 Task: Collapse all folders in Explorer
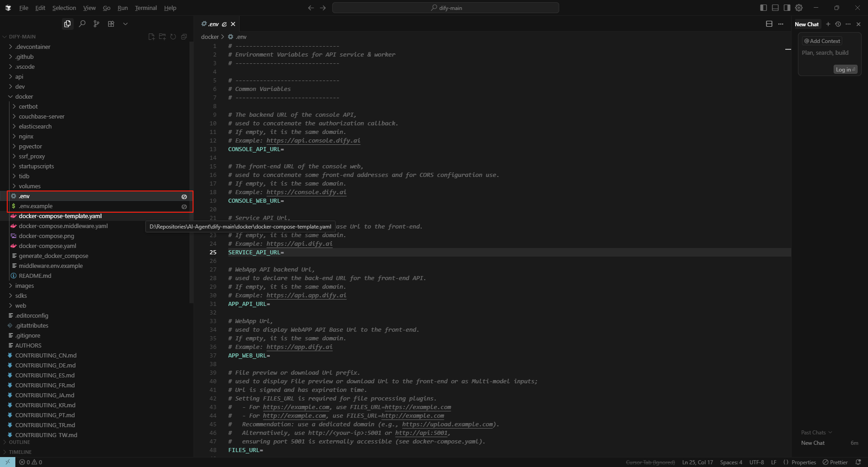pos(184,37)
